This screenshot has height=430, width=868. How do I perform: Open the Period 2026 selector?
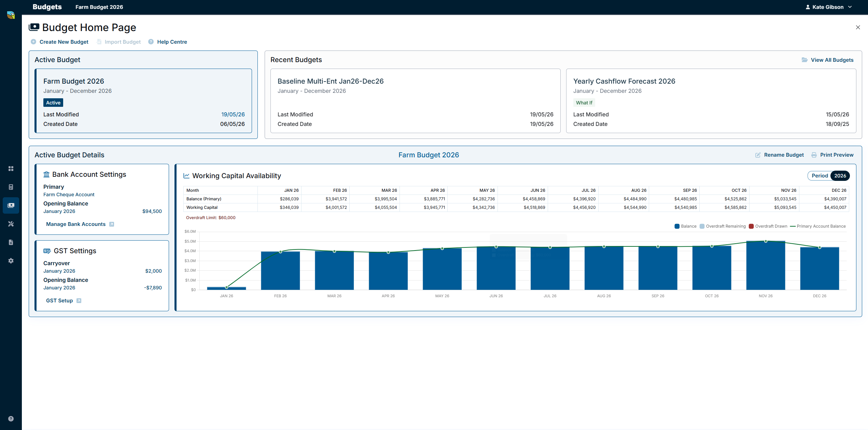pos(828,176)
